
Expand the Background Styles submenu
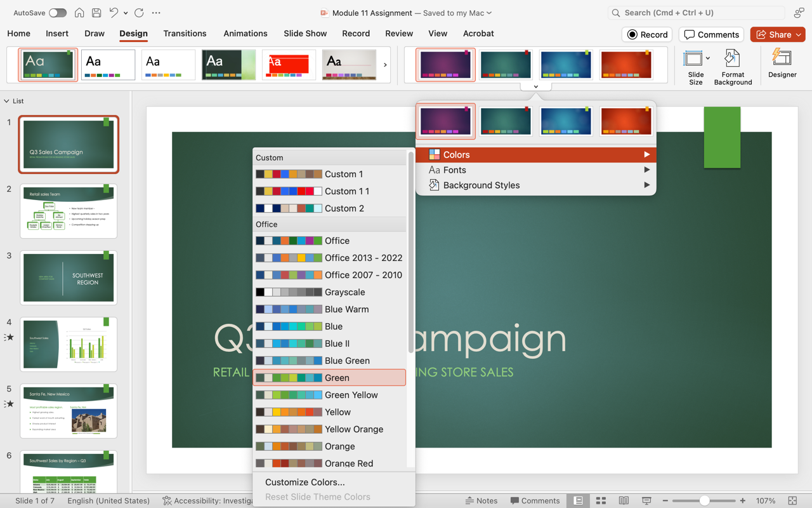pyautogui.click(x=536, y=185)
